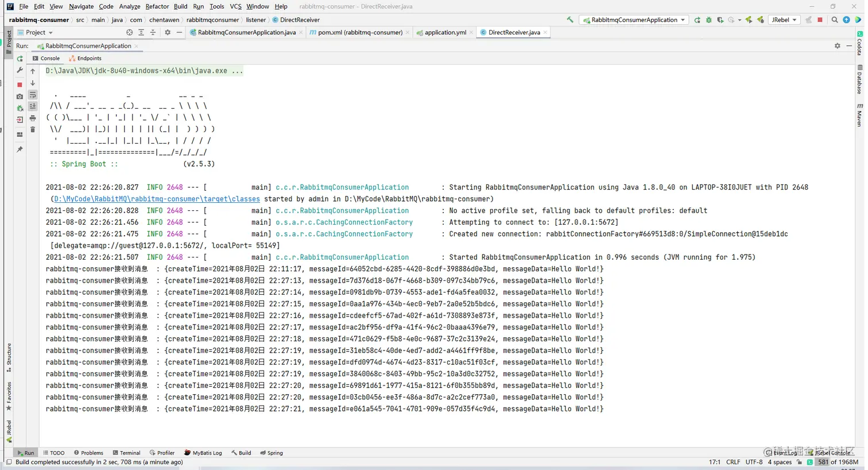The image size is (868, 470).
Task: Open the VCS menu
Action: point(235,6)
